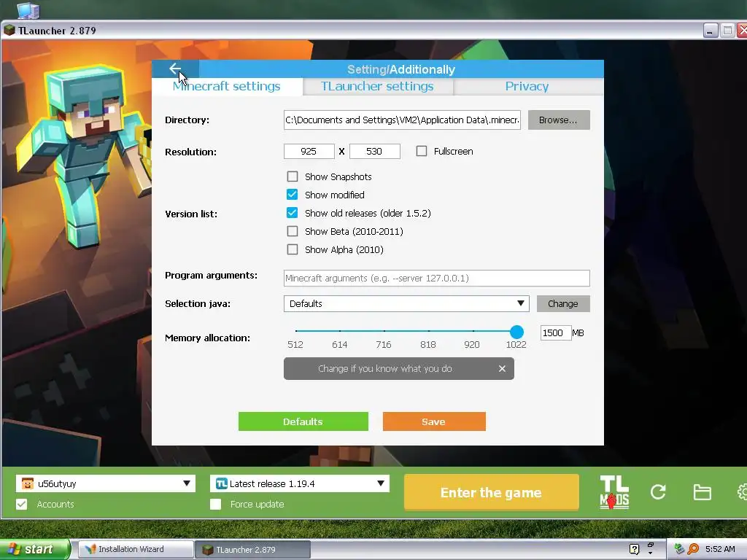This screenshot has height=560, width=747.
Task: Click the memory slider track at 818
Action: point(428,330)
